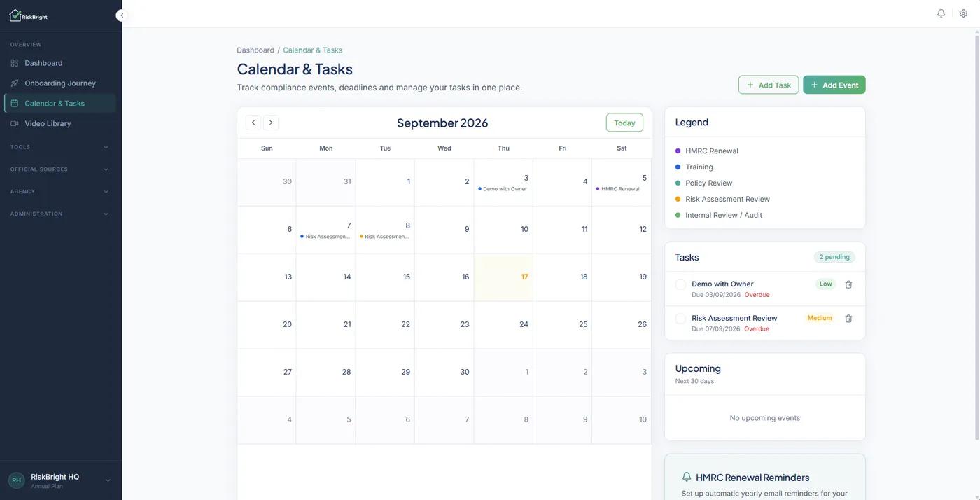Check off the Risk Assessment Review task
The image size is (980, 500).
(x=680, y=319)
